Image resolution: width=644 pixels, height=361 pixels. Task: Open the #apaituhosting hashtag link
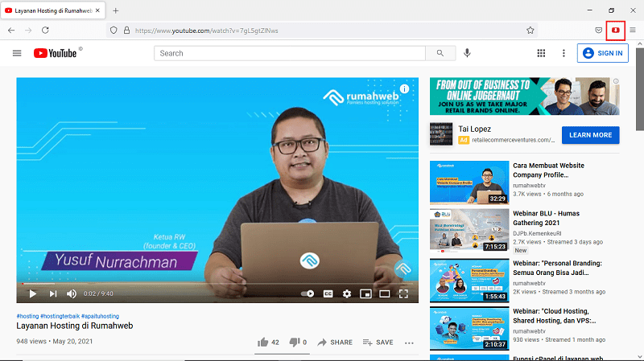point(100,316)
